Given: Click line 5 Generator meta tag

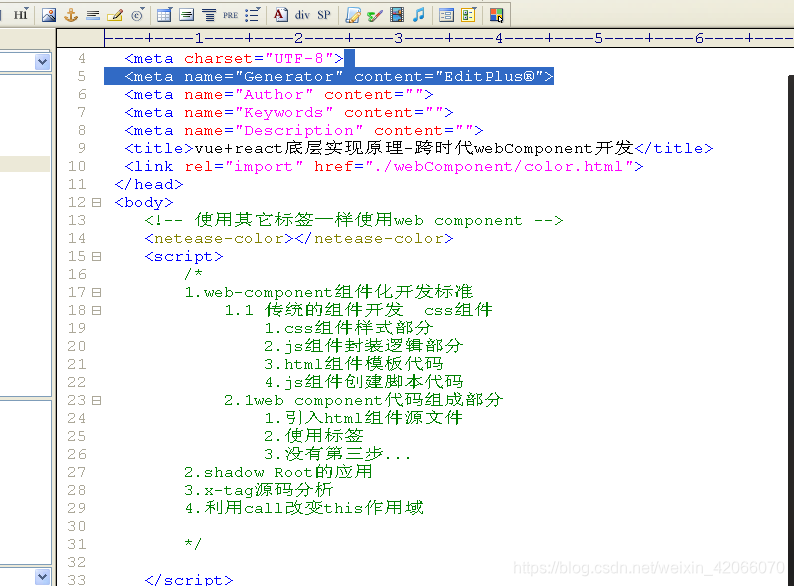Looking at the screenshot, I should coord(339,76).
